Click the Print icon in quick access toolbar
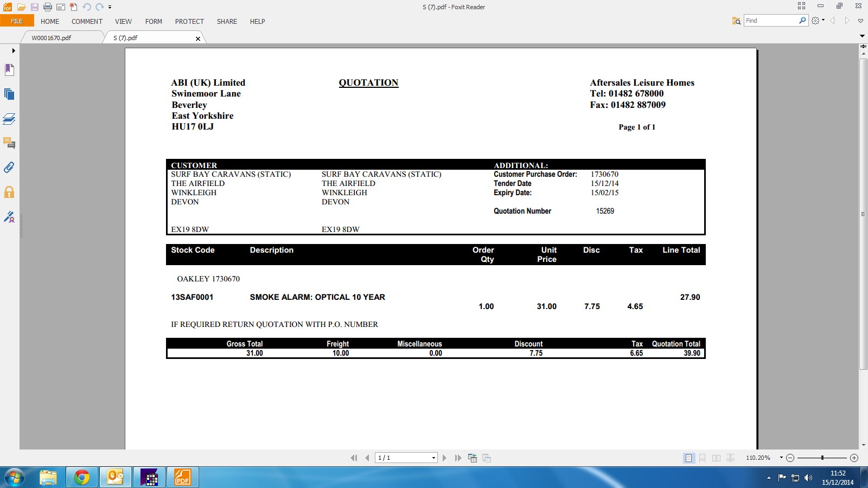The width and height of the screenshot is (868, 488). 48,7
